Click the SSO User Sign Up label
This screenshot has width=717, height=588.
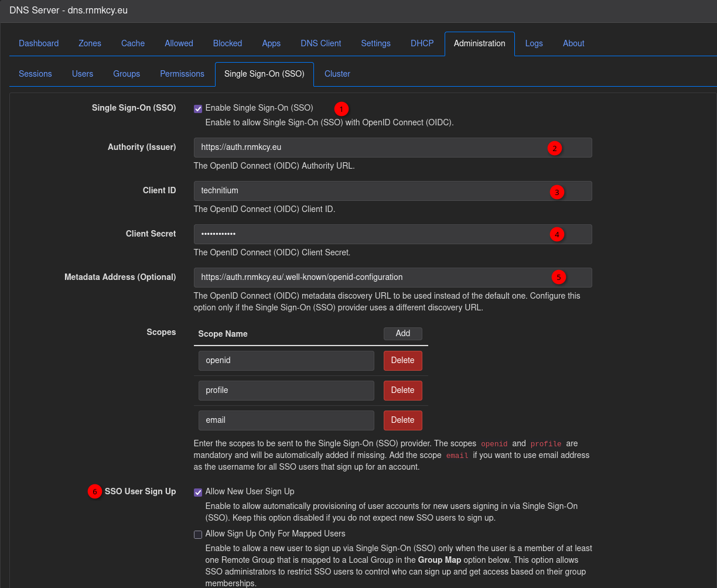coord(141,491)
